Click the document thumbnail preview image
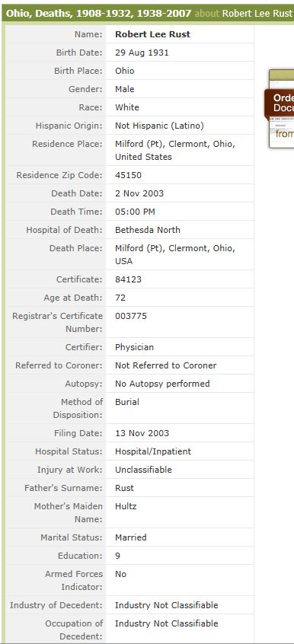294x644 pixels. pyautogui.click(x=282, y=109)
